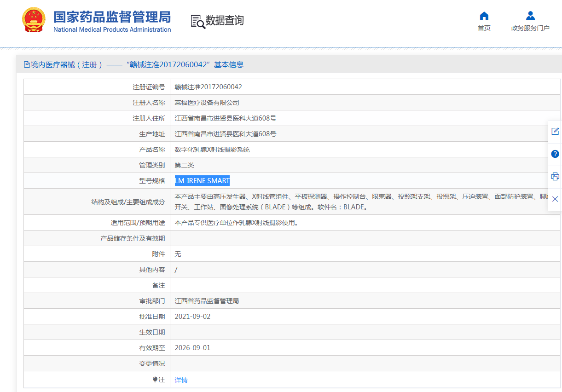Click the 产品储存条件及有效期 label
This screenshot has height=392, width=562.
point(133,238)
